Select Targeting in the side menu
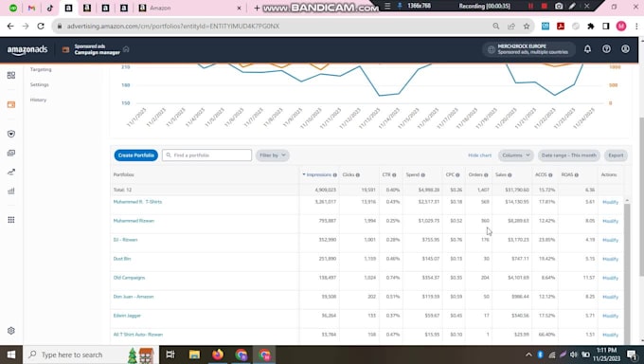644x364 pixels. (41, 69)
